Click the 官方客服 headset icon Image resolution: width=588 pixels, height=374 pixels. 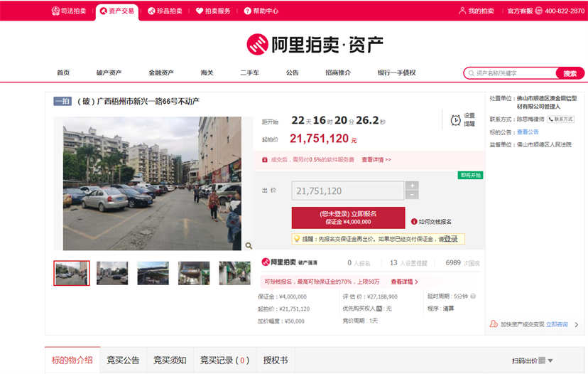pos(538,11)
